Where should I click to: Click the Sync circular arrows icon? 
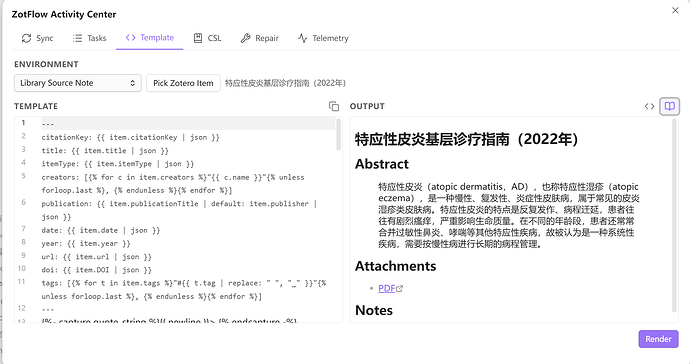coord(26,38)
